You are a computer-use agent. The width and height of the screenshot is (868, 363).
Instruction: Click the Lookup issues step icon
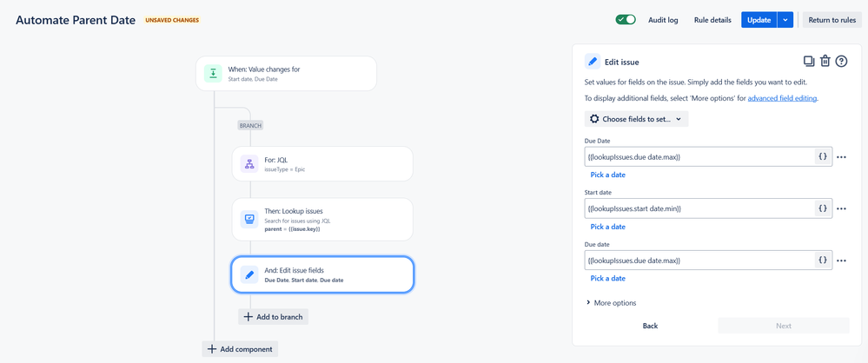pyautogui.click(x=249, y=220)
